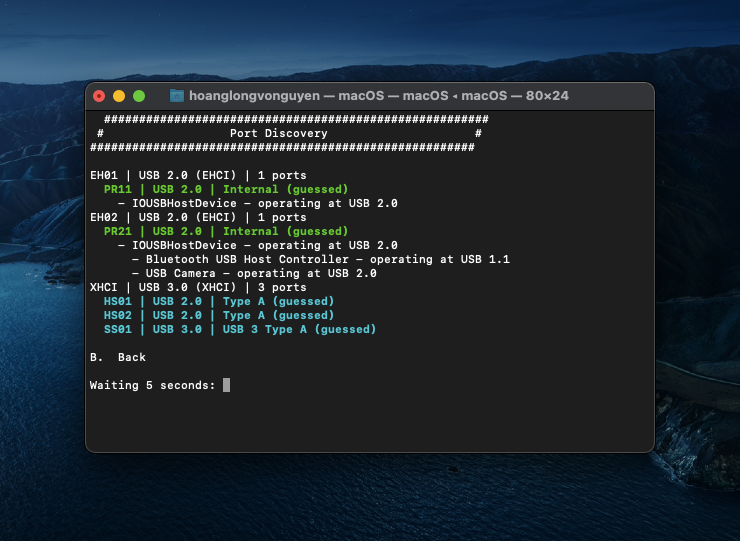Minimize the Terminal window with yellow button
Viewport: 740px width, 541px height.
point(119,96)
